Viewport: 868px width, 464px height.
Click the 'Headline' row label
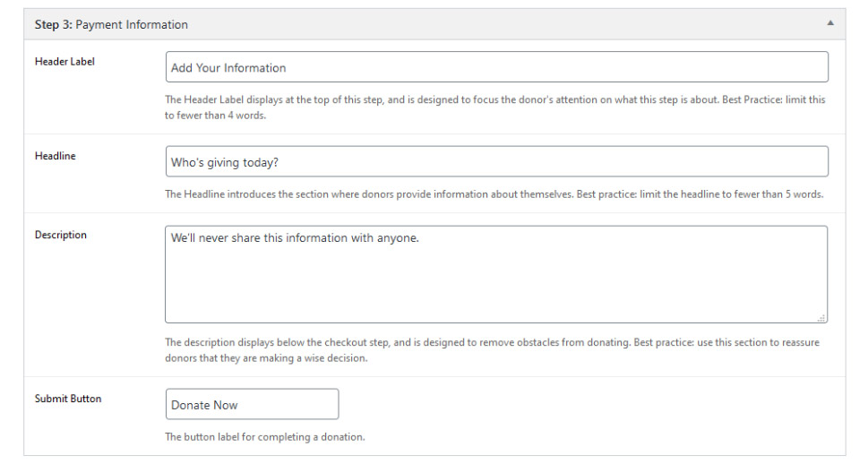click(55, 156)
